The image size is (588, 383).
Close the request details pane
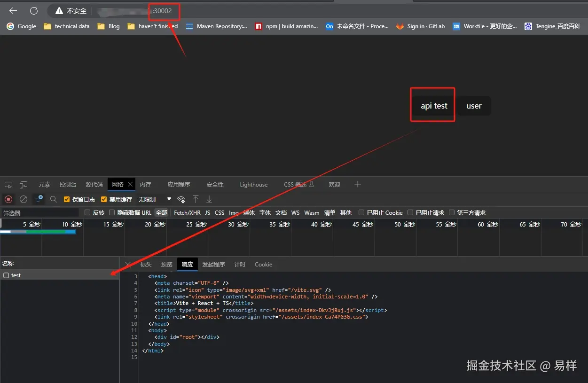[128, 264]
